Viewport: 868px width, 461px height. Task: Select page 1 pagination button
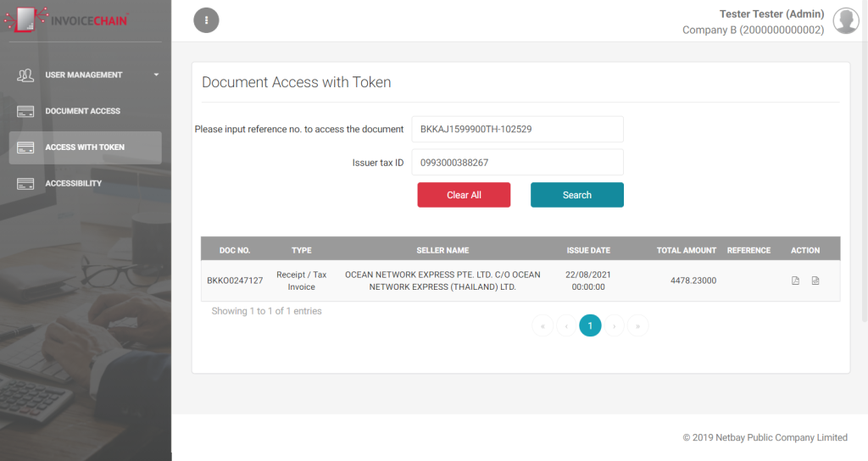[590, 326]
